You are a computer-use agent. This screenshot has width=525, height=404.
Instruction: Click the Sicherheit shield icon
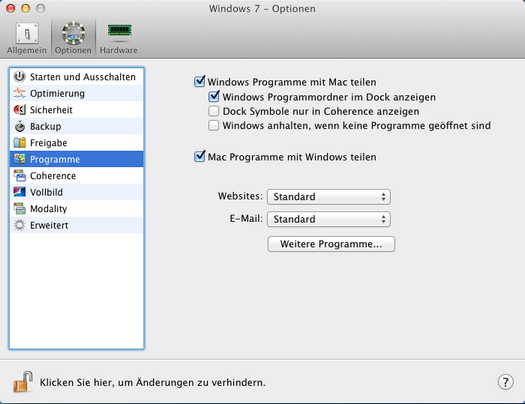tap(19, 110)
